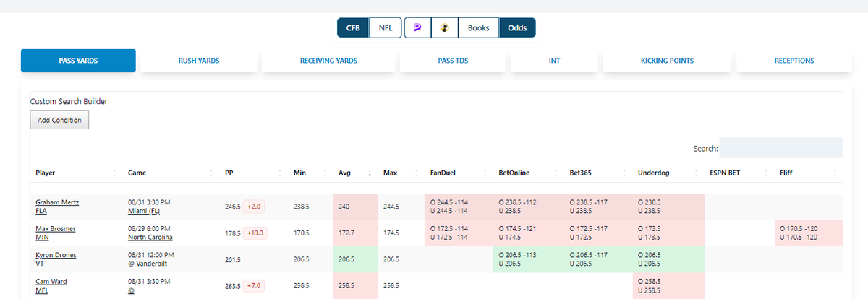Switch view toggle to Books
The height and width of the screenshot is (299, 868).
click(x=478, y=28)
